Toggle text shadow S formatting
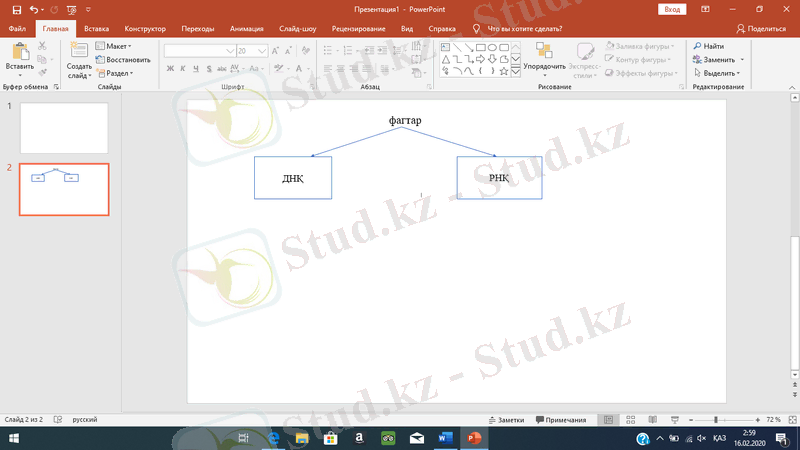Image resolution: width=800 pixels, height=450 pixels. 209,68
